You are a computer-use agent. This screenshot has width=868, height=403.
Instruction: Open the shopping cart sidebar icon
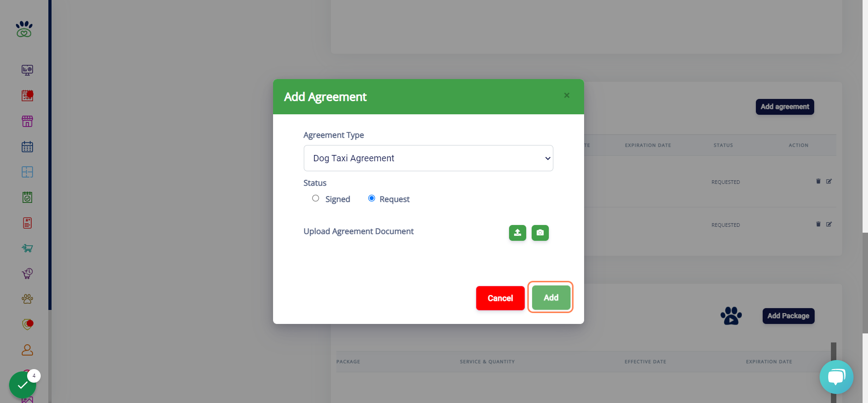click(27, 248)
